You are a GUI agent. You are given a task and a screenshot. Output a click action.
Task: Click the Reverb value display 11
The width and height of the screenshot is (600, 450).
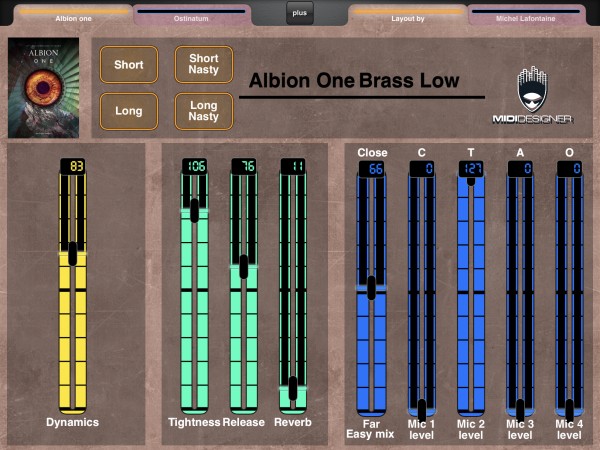pos(293,166)
